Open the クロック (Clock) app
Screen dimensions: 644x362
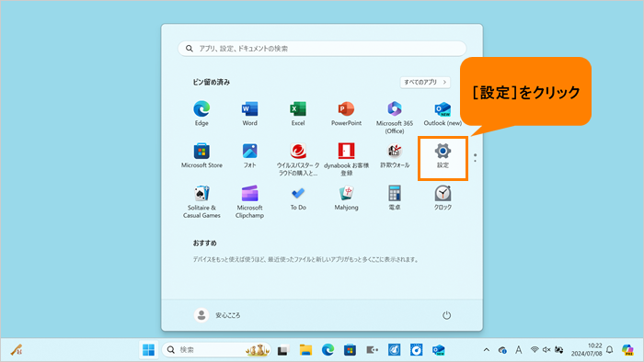coord(443,198)
